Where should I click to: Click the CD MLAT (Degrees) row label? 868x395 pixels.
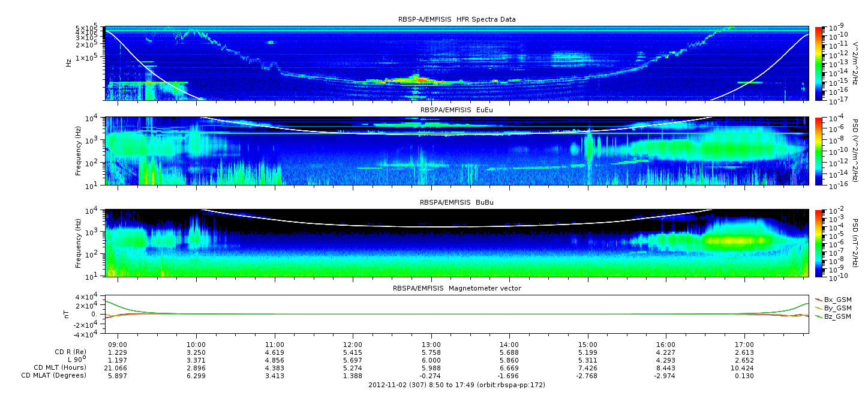tap(55, 376)
